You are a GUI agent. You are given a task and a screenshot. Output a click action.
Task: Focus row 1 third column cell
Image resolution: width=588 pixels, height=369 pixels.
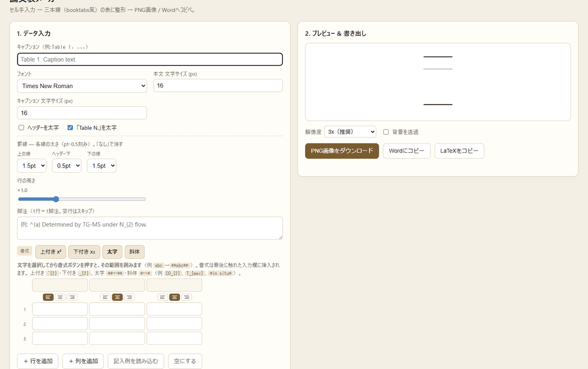(x=175, y=309)
